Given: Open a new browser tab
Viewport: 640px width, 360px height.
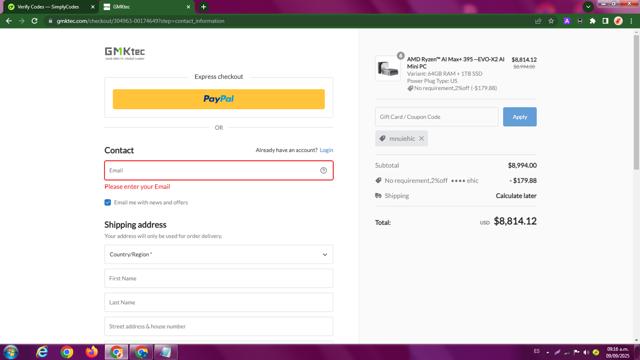Looking at the screenshot, I should click(x=203, y=7).
